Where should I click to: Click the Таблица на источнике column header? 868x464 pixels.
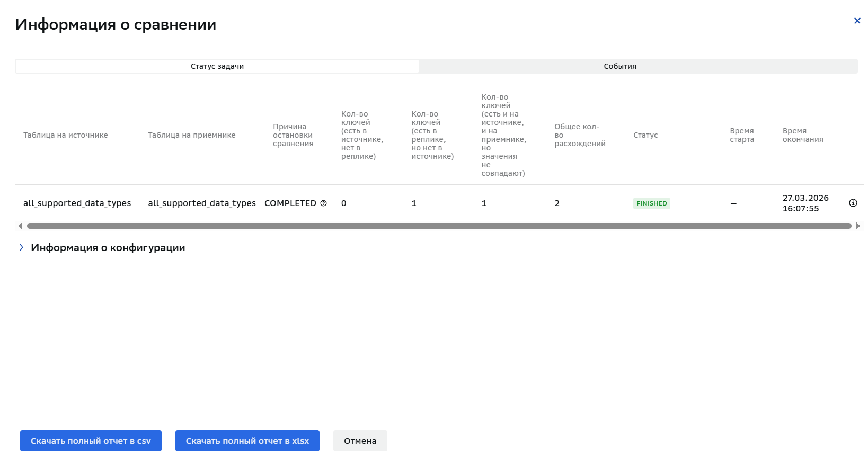point(66,135)
